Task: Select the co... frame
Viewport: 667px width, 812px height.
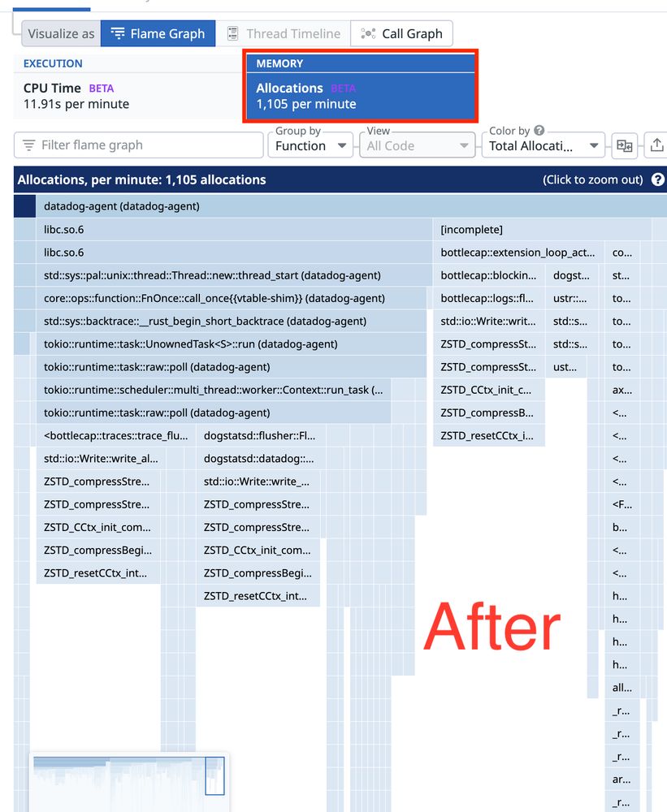Action: pyautogui.click(x=622, y=253)
